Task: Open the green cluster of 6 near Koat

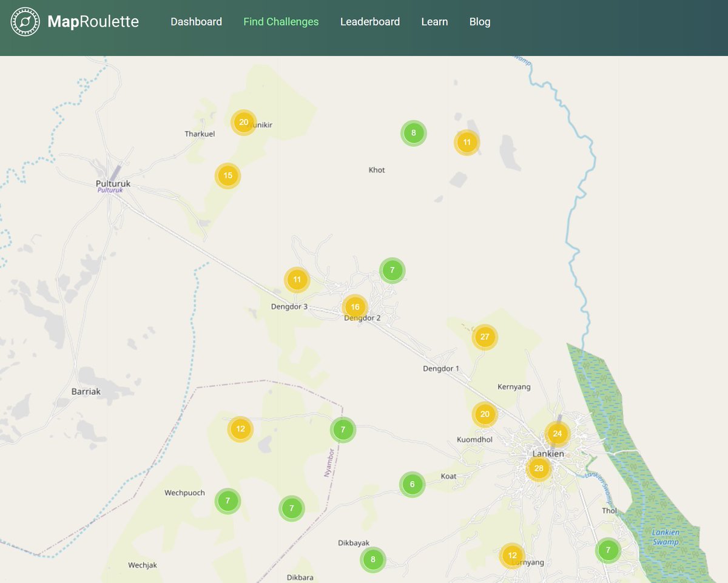Action: pyautogui.click(x=412, y=484)
